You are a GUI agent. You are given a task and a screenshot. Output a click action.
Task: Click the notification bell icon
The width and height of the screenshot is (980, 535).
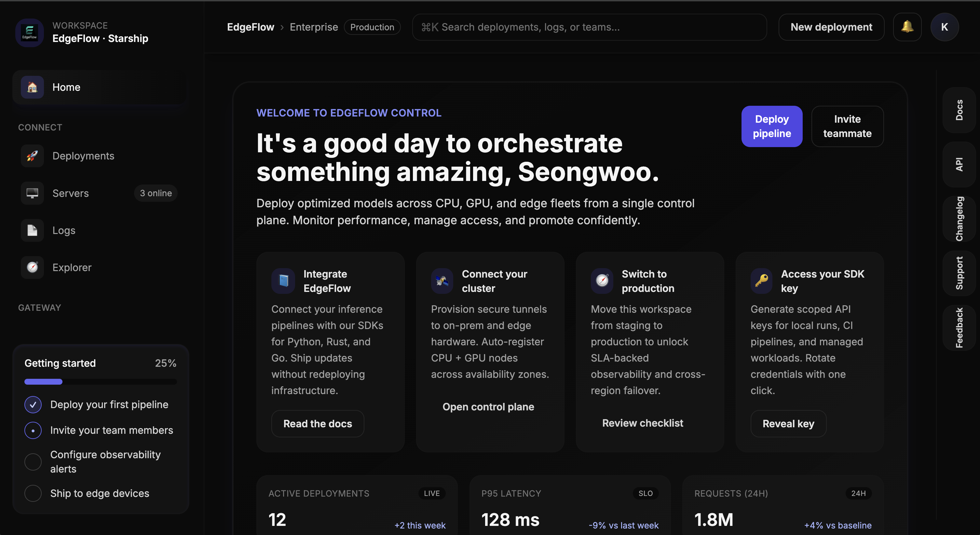pyautogui.click(x=907, y=27)
